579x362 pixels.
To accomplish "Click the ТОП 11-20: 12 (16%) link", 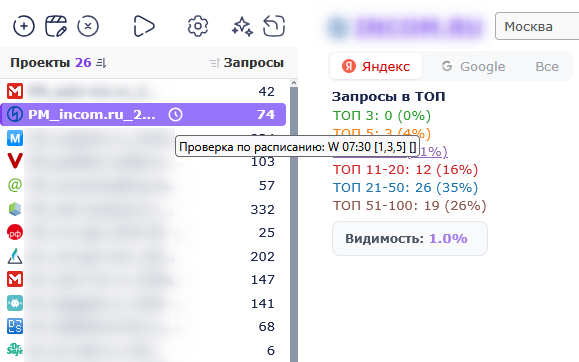I will click(x=405, y=170).
